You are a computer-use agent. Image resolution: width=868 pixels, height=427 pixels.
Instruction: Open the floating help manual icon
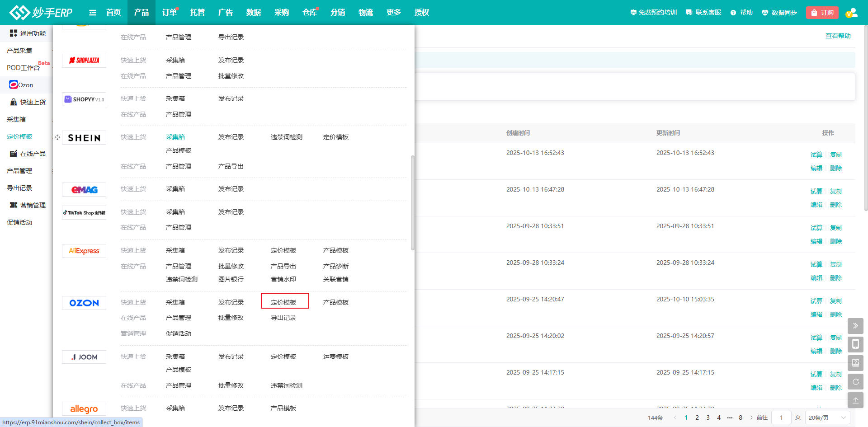tap(855, 363)
